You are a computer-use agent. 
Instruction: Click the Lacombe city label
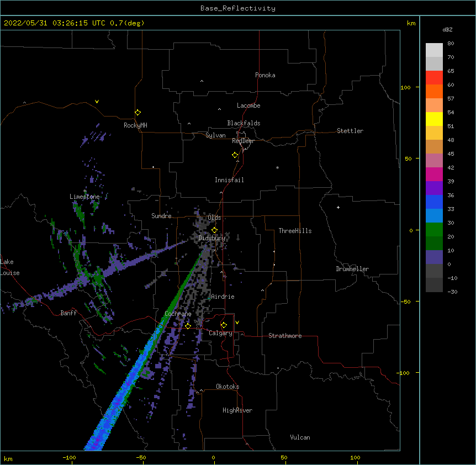coord(248,105)
